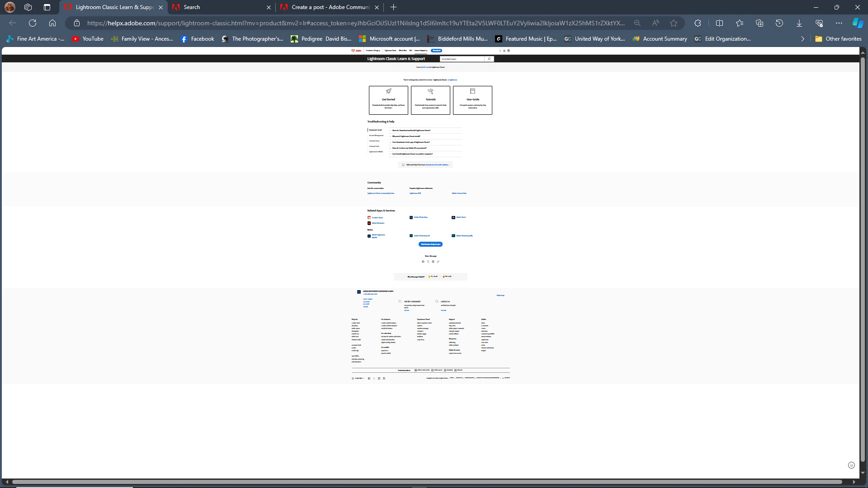Open the Other favorites folder

tap(838, 39)
